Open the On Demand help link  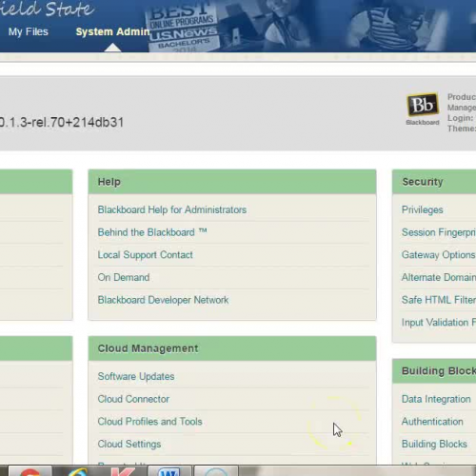pyautogui.click(x=124, y=277)
